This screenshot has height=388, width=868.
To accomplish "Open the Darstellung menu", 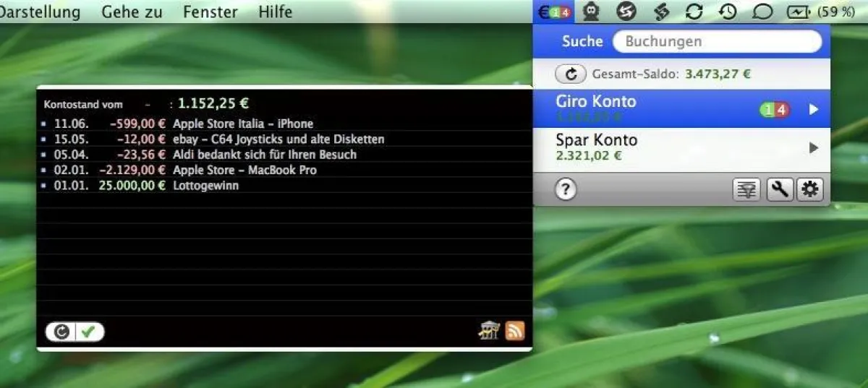I will tap(40, 12).
